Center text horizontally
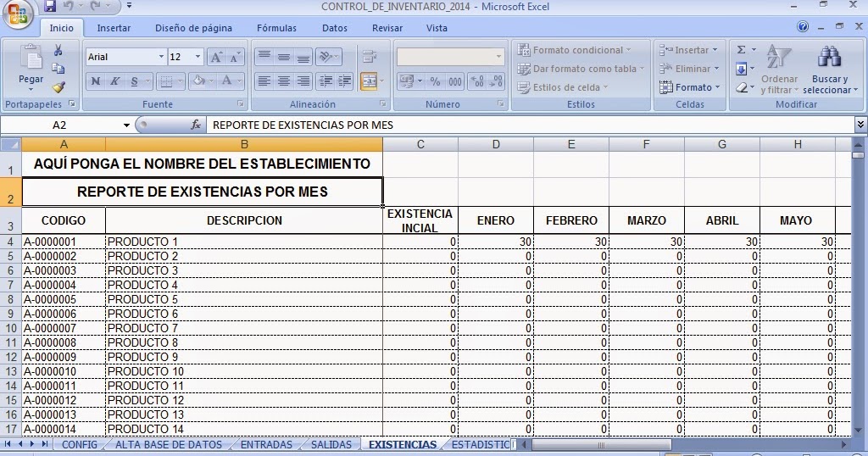The width and height of the screenshot is (868, 456). coord(283,81)
